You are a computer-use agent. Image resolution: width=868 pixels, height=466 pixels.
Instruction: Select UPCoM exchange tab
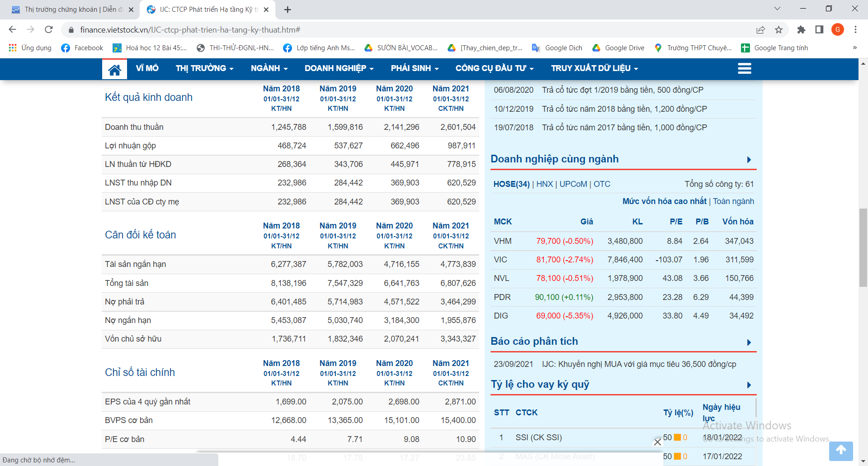[573, 184]
